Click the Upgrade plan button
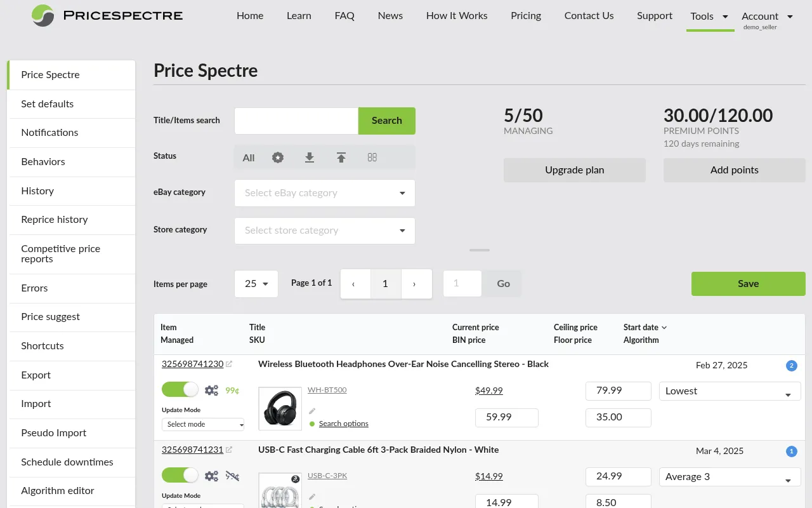This screenshot has width=812, height=508. [x=574, y=170]
